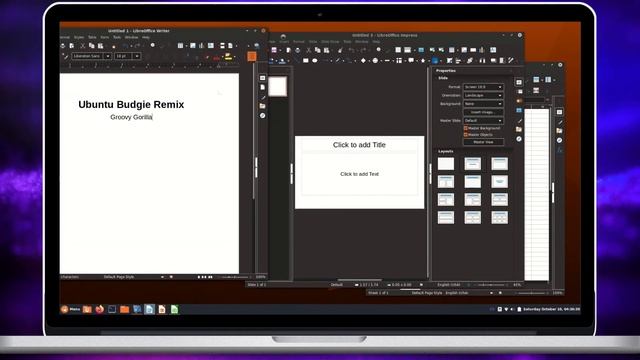Click the Paste icon in Writer toolbar

[100, 46]
